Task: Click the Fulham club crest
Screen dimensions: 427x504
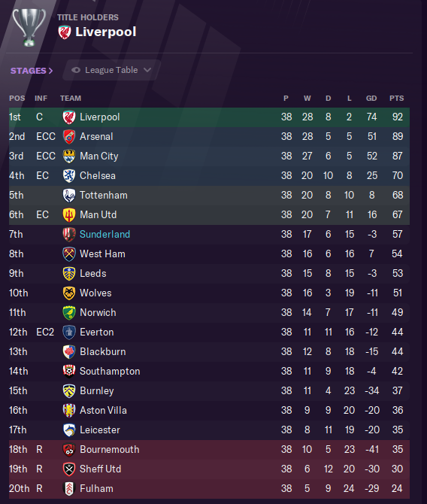Action: (x=69, y=488)
